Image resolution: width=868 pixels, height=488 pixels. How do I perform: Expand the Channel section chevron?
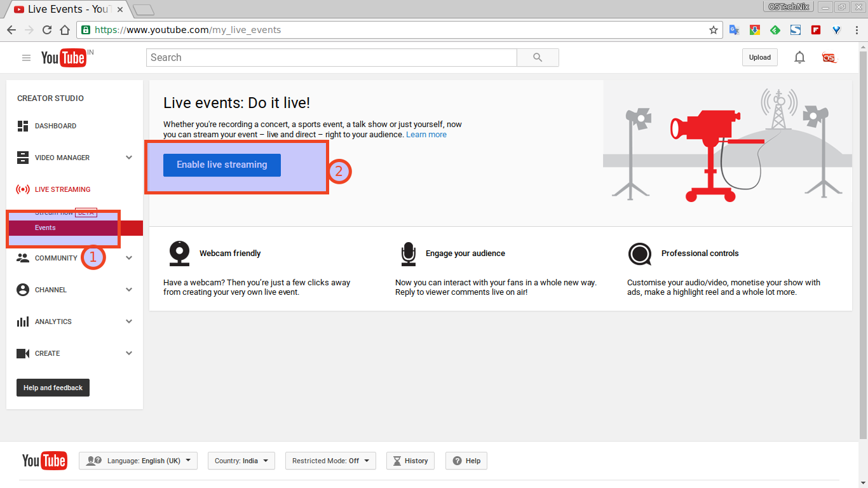click(x=129, y=290)
